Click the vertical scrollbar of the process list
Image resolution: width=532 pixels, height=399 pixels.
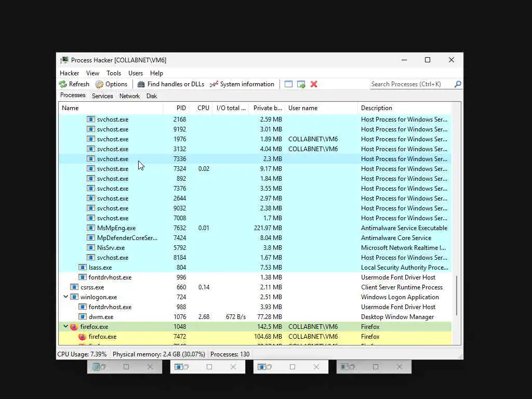click(457, 295)
